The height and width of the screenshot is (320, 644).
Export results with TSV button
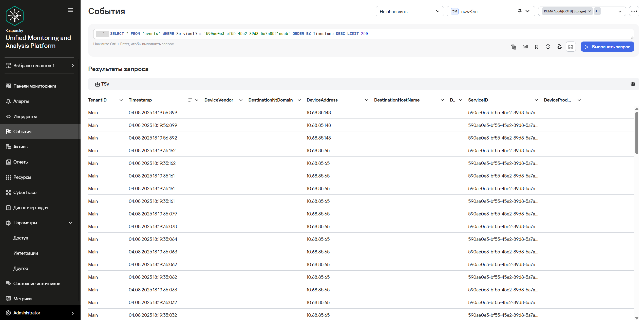102,84
